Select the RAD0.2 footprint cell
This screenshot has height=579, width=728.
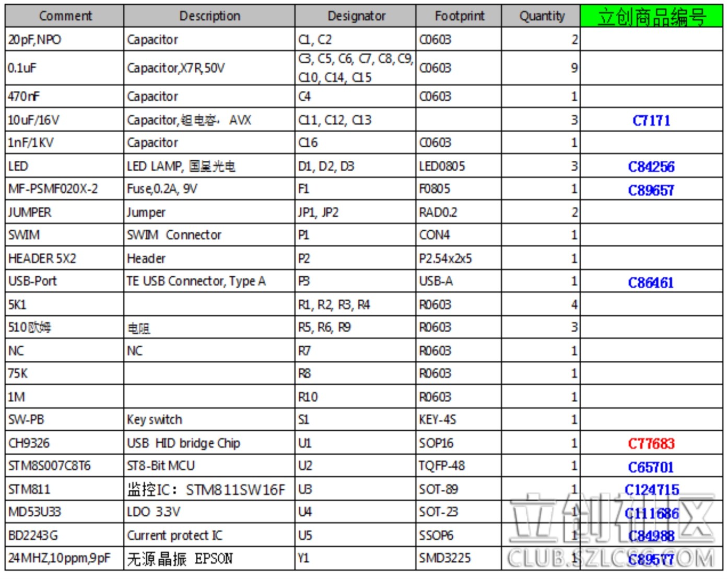459,212
